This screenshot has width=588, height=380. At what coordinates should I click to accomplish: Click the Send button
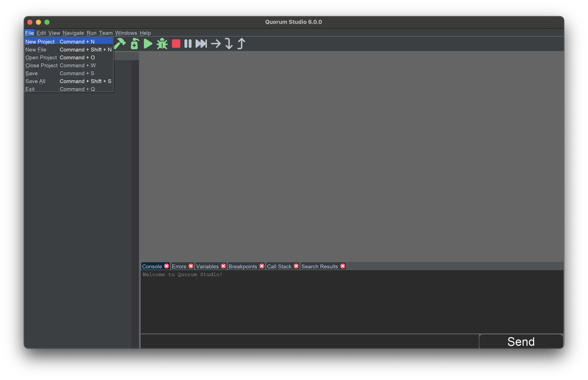(521, 342)
